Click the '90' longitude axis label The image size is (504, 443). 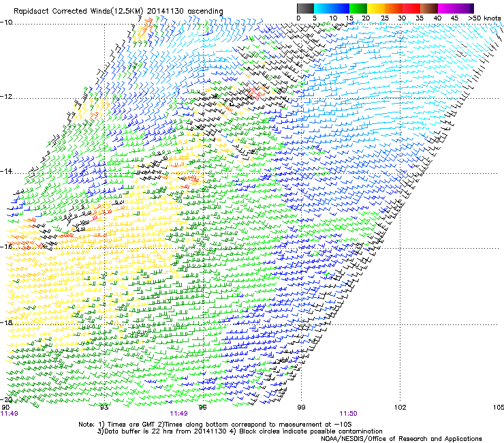coord(5,408)
